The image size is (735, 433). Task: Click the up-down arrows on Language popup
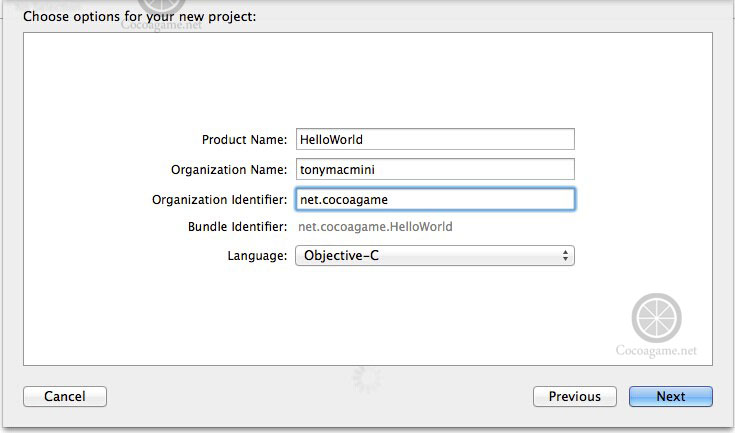coord(566,256)
